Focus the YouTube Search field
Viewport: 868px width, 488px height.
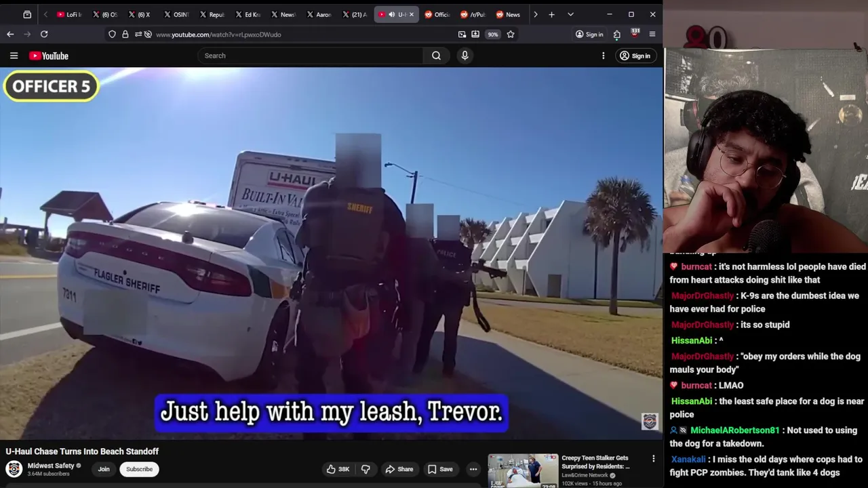coord(311,56)
